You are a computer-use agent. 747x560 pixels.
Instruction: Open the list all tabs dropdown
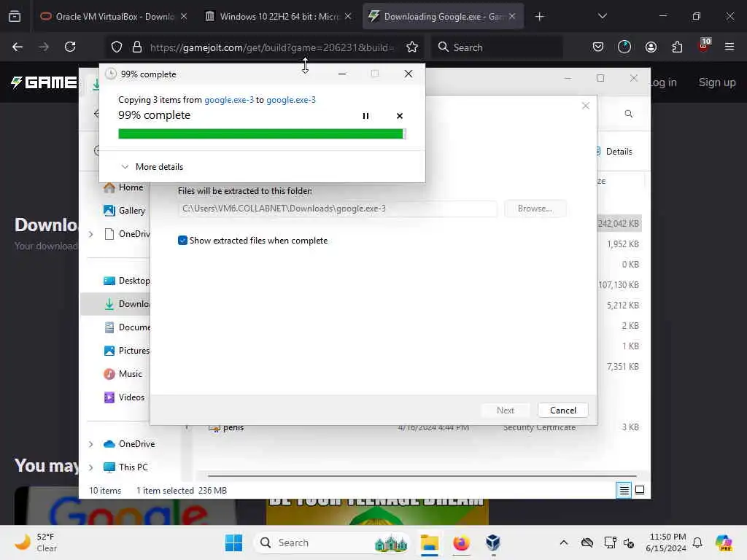point(602,16)
